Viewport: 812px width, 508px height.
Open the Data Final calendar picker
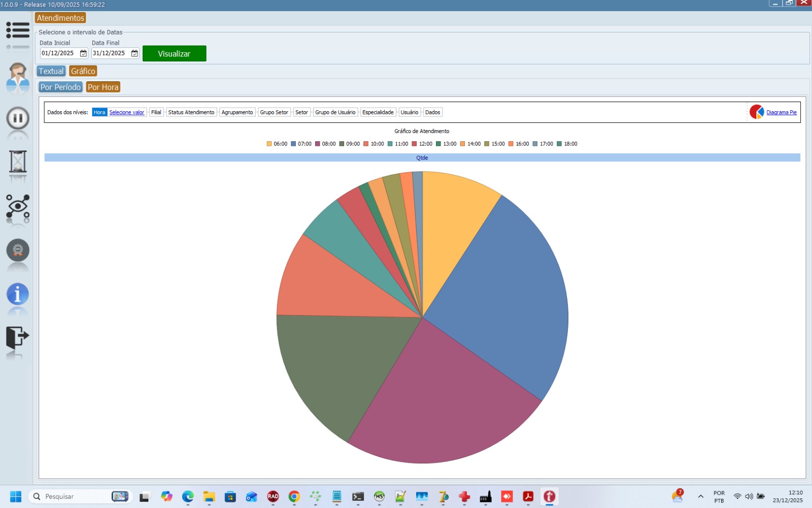click(134, 53)
